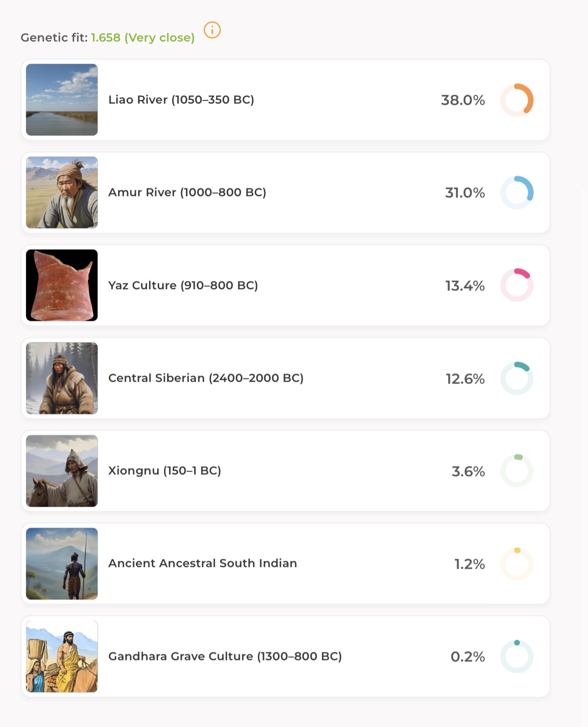Open the Yaz Culture pottery thumbnail
The width and height of the screenshot is (588, 727).
click(x=62, y=285)
